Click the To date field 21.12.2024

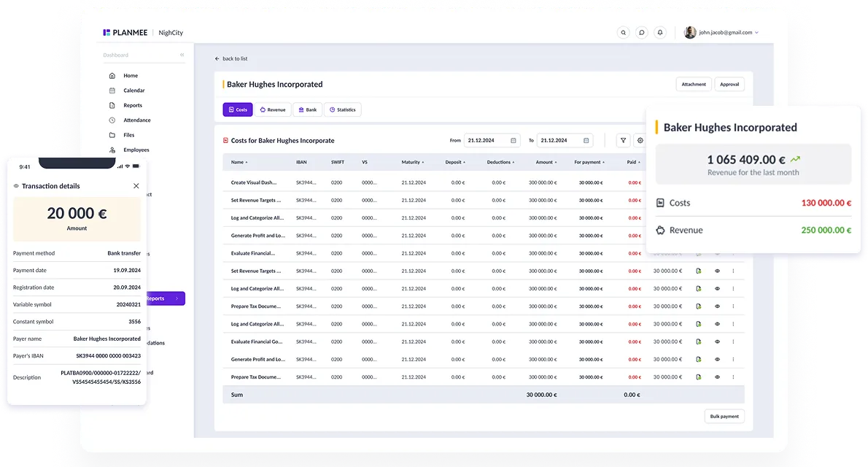tap(565, 141)
